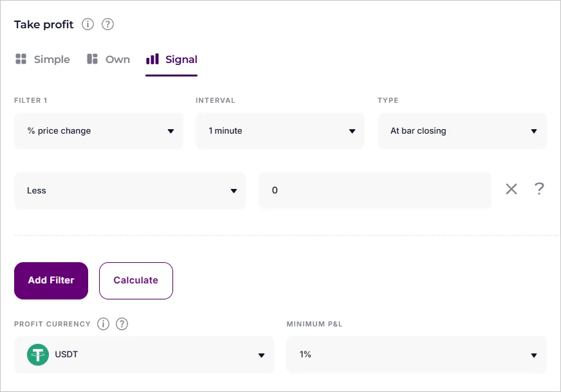
Task: Remove Filter 1 using the X icon
Action: click(511, 189)
